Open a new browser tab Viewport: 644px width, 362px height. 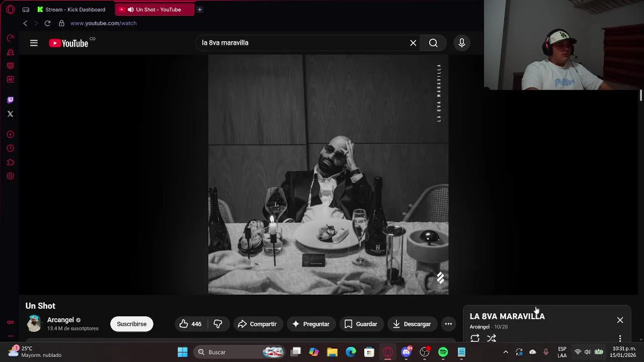(200, 10)
